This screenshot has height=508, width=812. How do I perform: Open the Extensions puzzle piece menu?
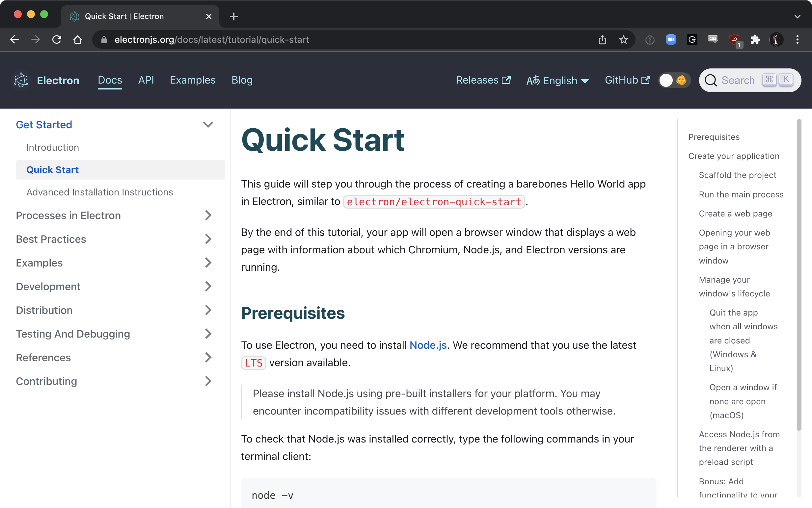(755, 39)
